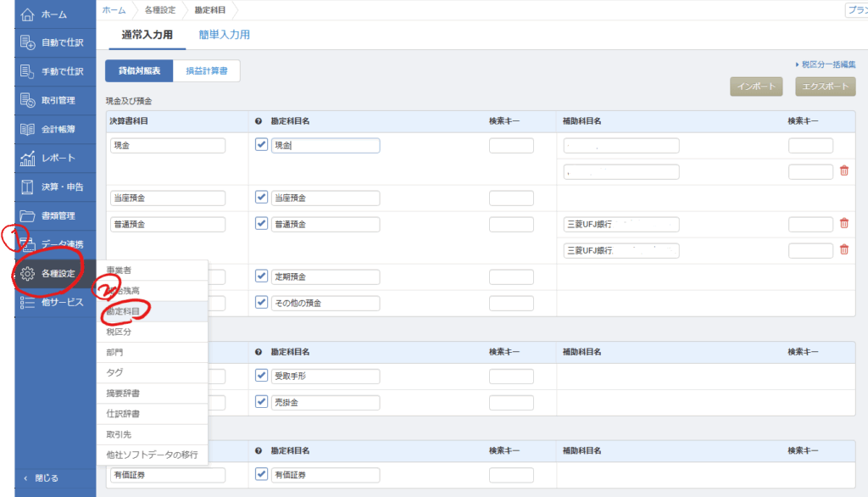Image resolution: width=868 pixels, height=497 pixels.
Task: Click the 書類管理 folder icon
Action: tap(27, 215)
